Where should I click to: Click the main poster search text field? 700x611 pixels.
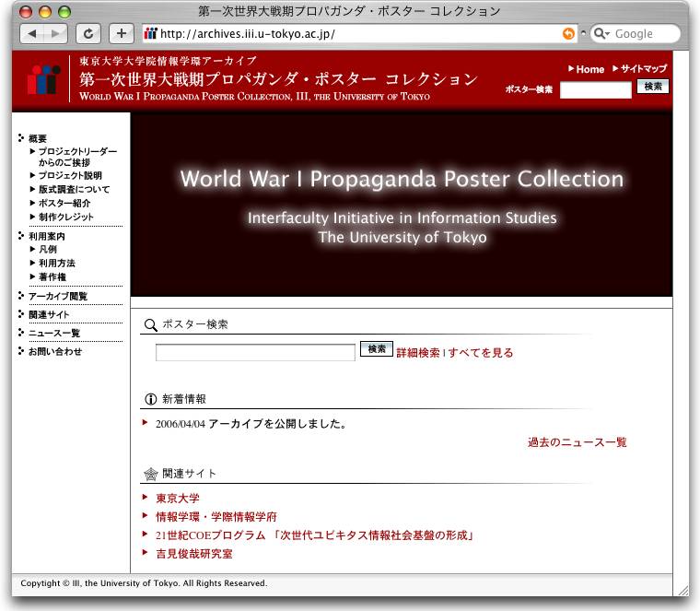pos(255,352)
